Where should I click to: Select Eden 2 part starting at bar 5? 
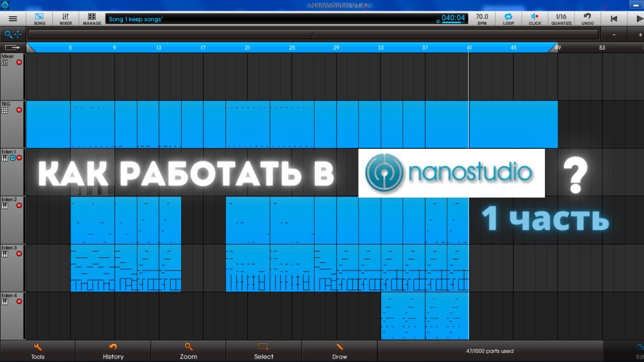tap(93, 220)
